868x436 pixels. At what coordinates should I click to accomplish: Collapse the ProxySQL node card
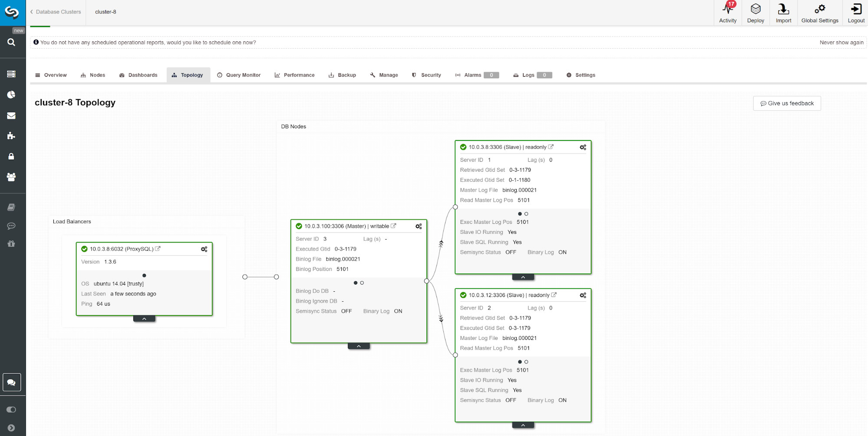[144, 319]
